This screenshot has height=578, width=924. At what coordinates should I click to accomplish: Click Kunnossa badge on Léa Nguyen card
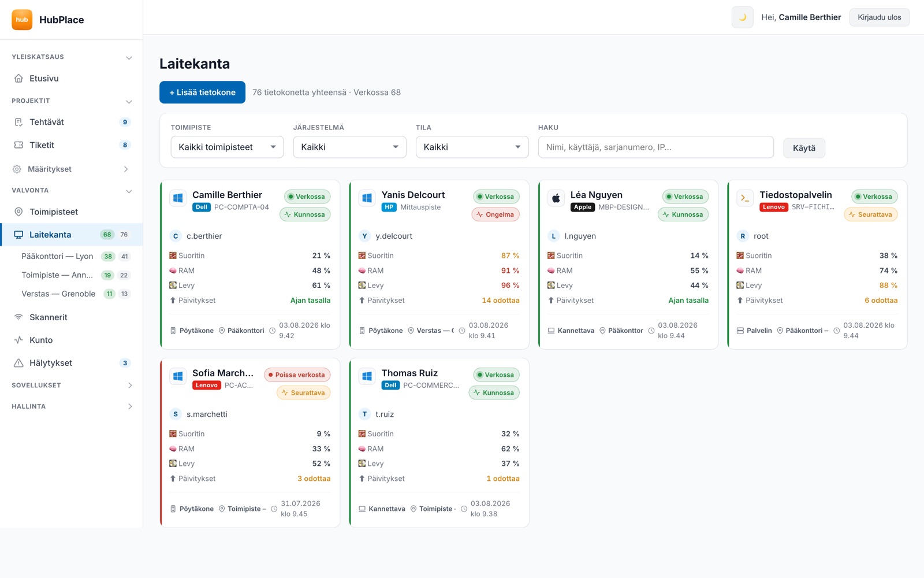[683, 214]
